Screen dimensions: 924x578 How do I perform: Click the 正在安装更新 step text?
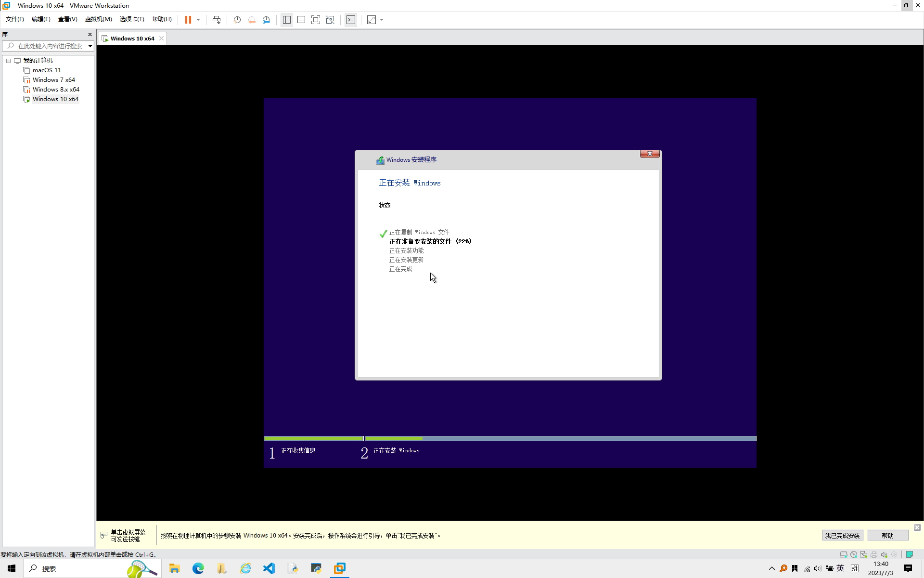click(407, 260)
